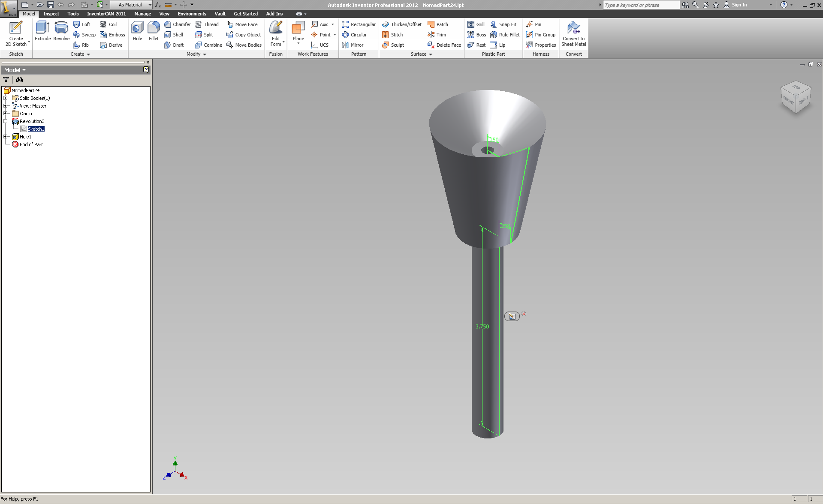Select the Grill plastic part tool
Image resolution: width=823 pixels, height=504 pixels.
pyautogui.click(x=476, y=24)
